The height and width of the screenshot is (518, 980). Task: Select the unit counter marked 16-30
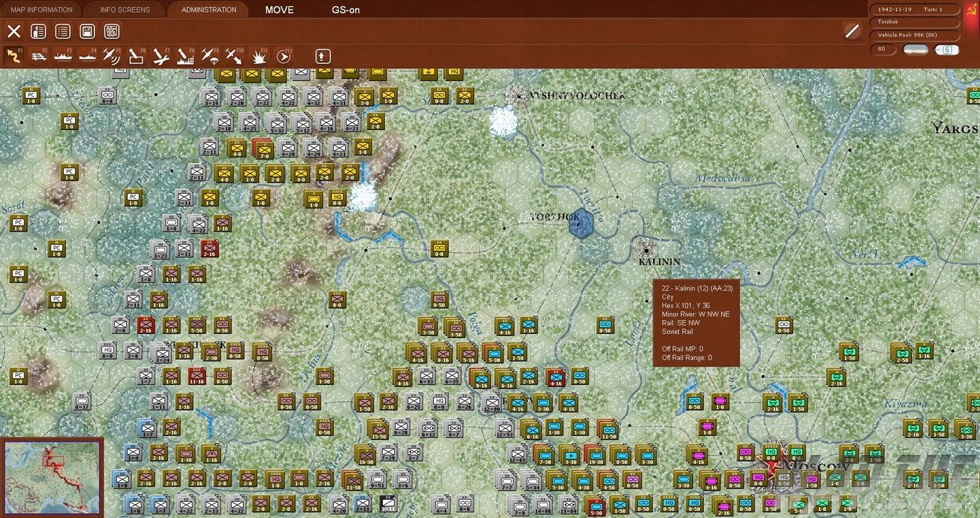coord(365,454)
